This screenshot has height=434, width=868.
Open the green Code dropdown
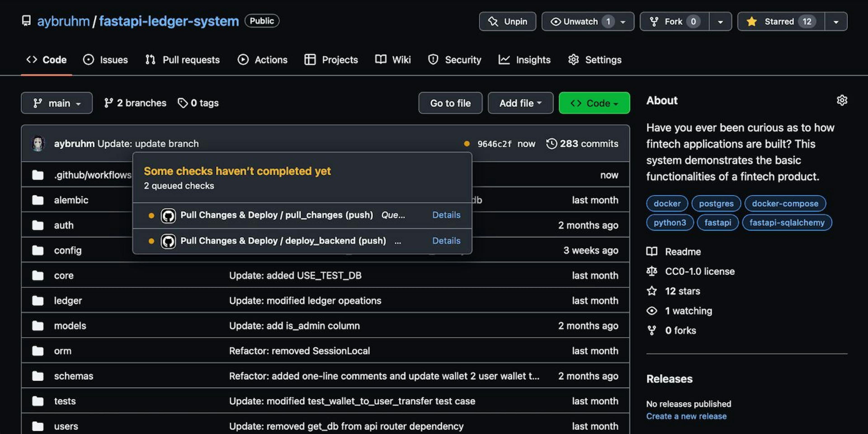click(x=594, y=103)
